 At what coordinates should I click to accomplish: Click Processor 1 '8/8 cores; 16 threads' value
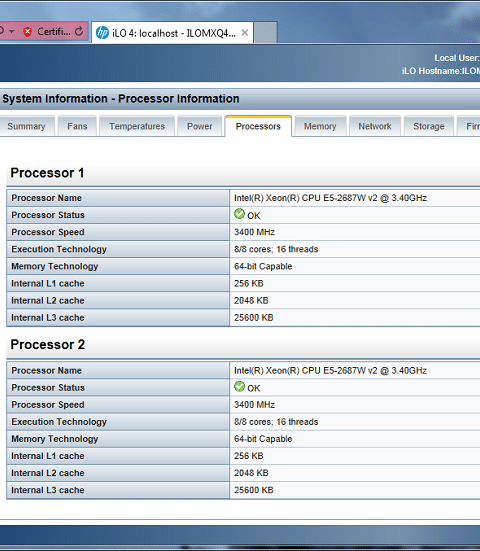276,249
